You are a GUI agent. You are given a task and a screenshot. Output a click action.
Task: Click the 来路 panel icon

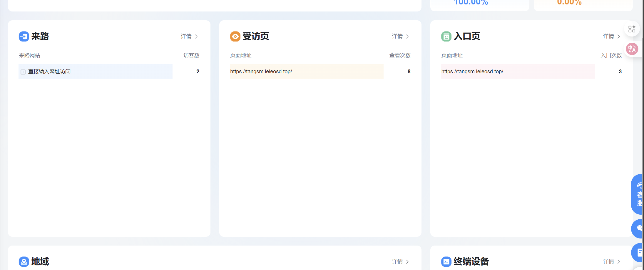24,36
